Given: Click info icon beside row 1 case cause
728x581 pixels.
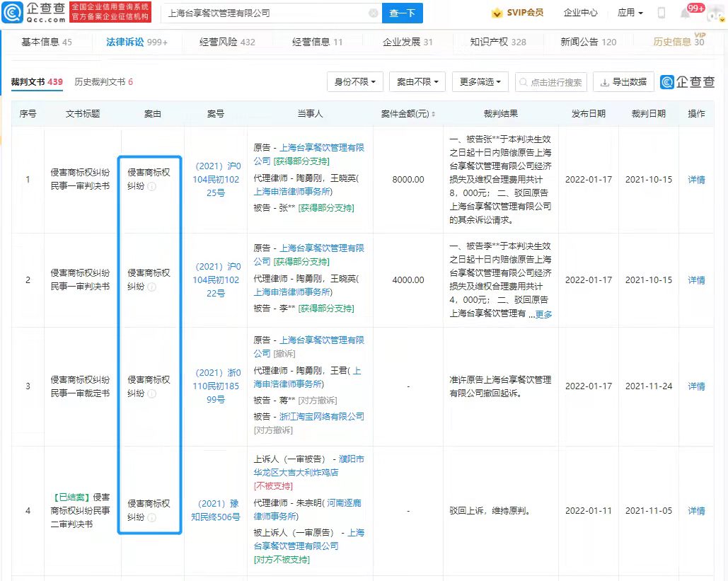Looking at the screenshot, I should pos(152,186).
